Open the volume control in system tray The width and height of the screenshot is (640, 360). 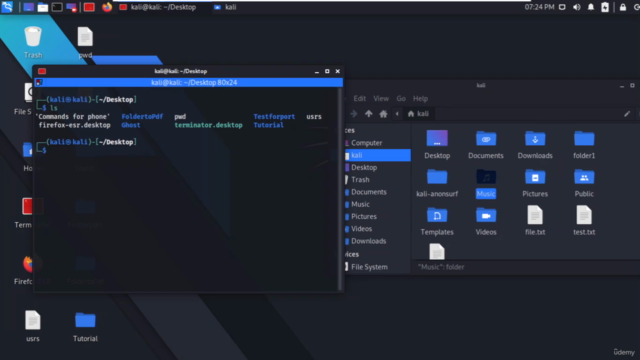tap(576, 7)
